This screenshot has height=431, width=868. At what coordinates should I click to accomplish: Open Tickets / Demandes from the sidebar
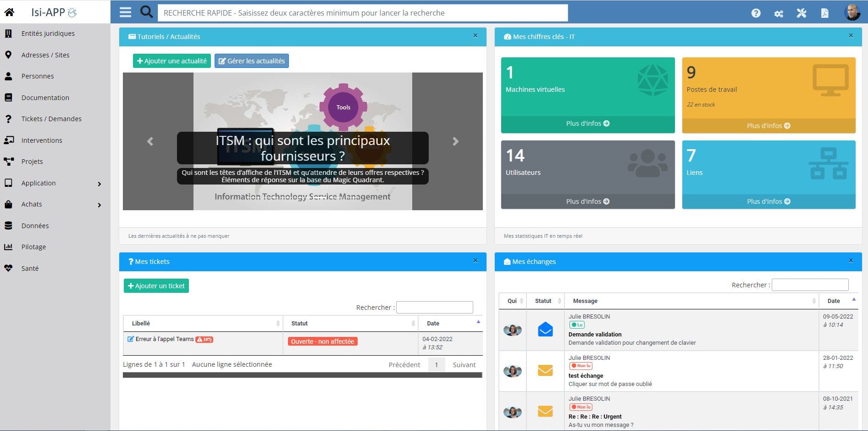point(51,118)
